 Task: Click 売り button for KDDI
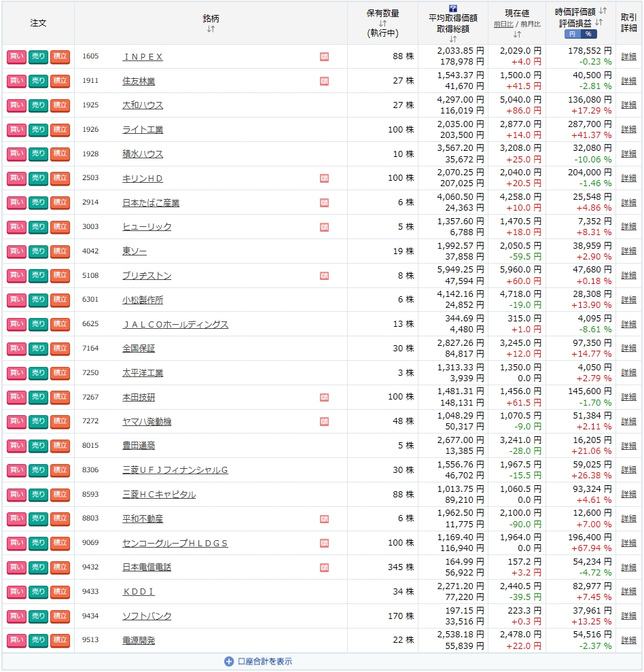[38, 593]
